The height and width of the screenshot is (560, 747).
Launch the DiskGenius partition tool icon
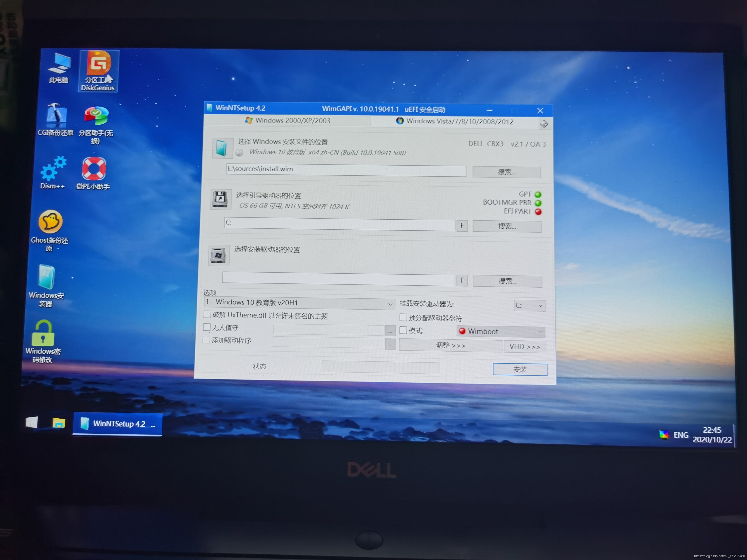pyautogui.click(x=98, y=71)
